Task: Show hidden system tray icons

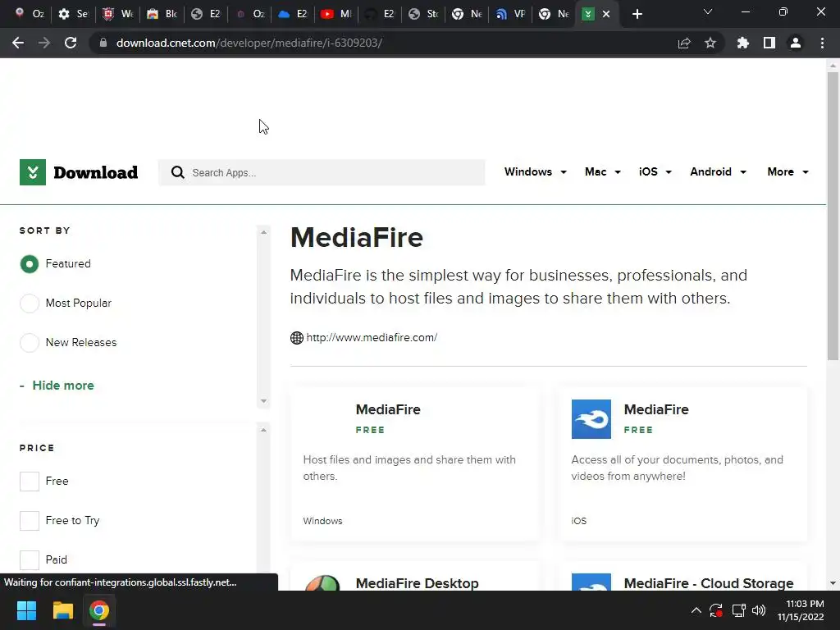Action: [696, 610]
